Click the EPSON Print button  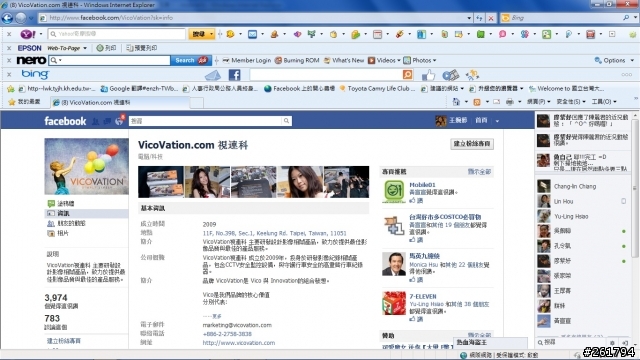106,48
